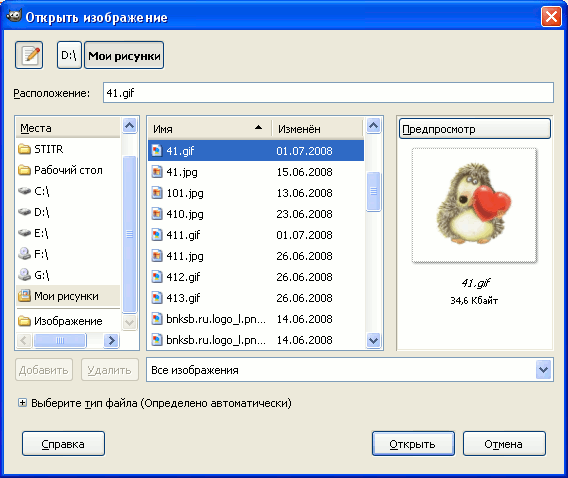Sort files by the Изменён column
568x478 pixels.
pyautogui.click(x=317, y=129)
